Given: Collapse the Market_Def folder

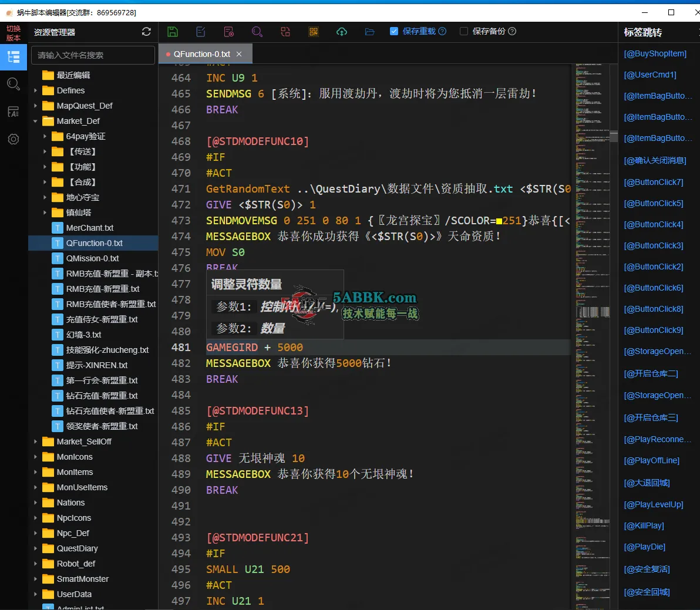Looking at the screenshot, I should coord(35,121).
